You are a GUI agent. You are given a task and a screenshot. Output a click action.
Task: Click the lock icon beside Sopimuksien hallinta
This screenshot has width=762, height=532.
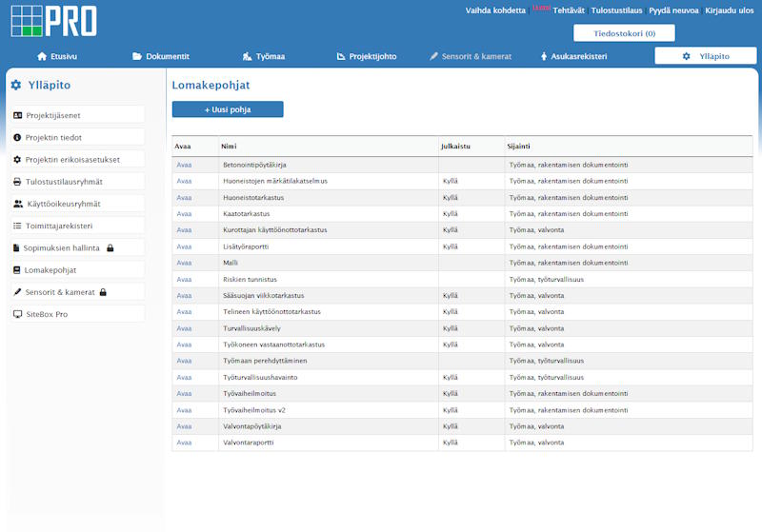click(110, 247)
